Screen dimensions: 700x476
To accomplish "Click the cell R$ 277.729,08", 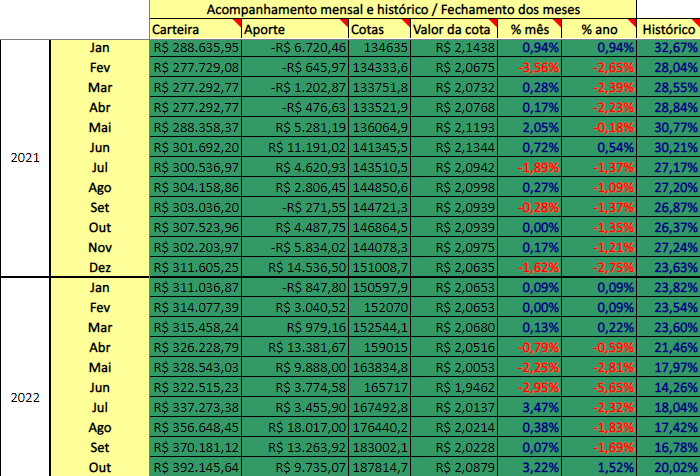I will [196, 67].
